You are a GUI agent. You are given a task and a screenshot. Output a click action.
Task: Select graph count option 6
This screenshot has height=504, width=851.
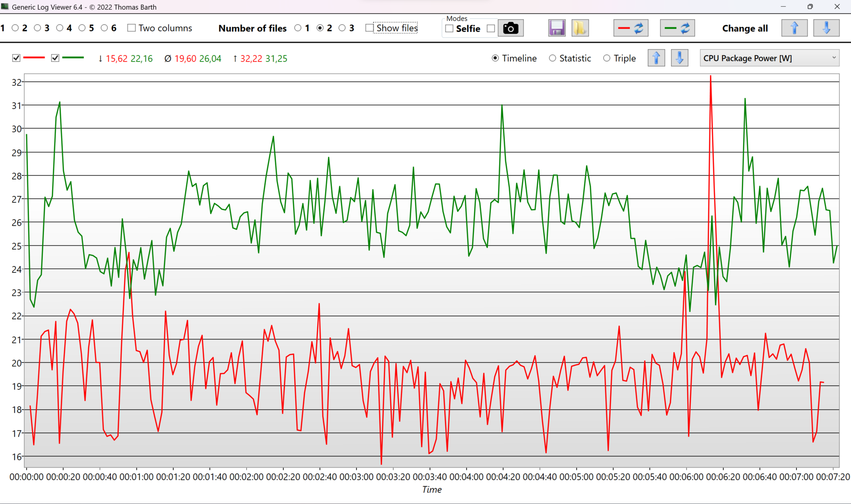point(104,28)
